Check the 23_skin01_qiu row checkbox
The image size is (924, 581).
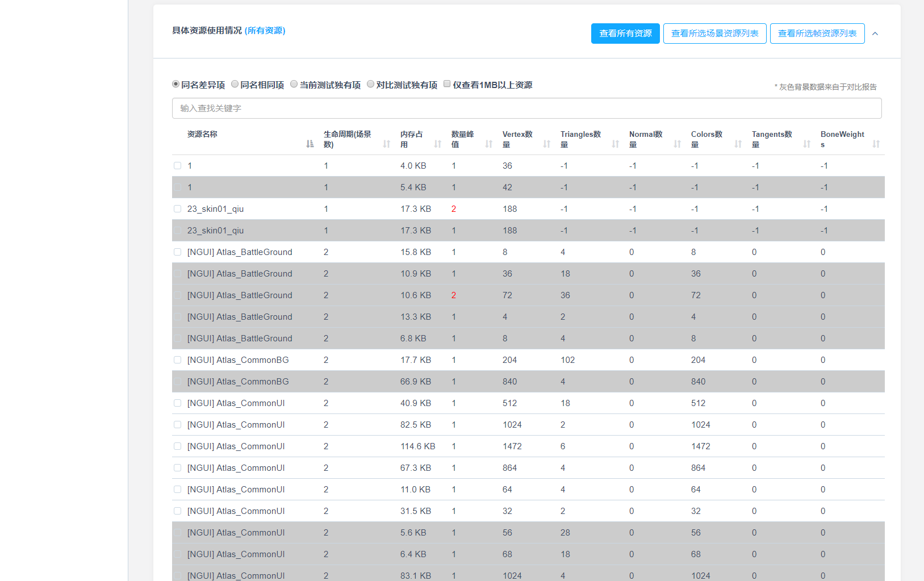(178, 209)
